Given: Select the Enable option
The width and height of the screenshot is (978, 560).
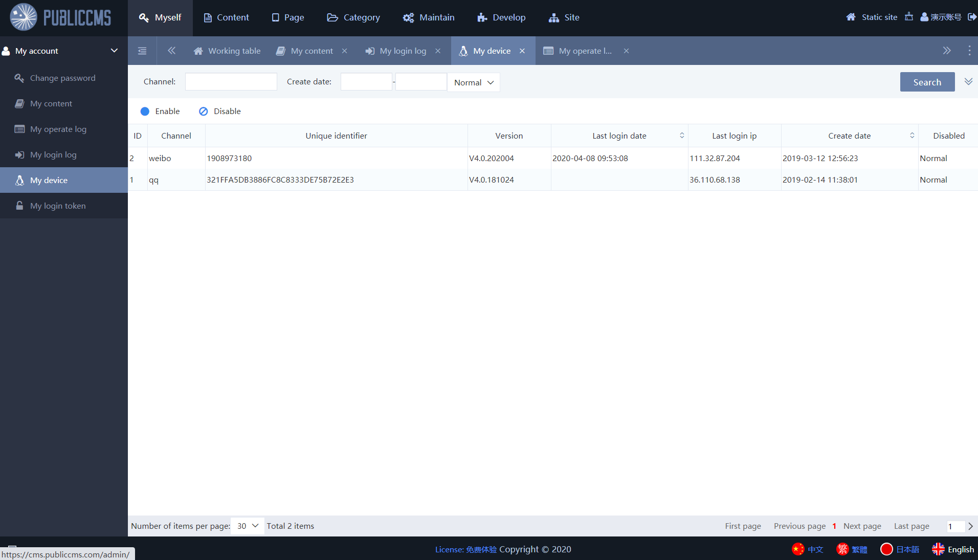Looking at the screenshot, I should tap(160, 111).
